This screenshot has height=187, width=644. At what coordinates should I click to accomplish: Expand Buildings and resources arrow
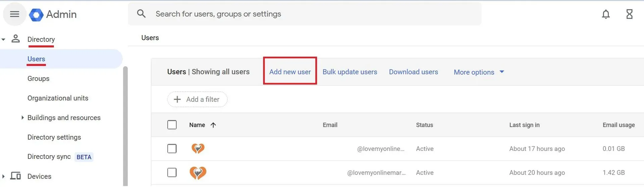coord(22,117)
